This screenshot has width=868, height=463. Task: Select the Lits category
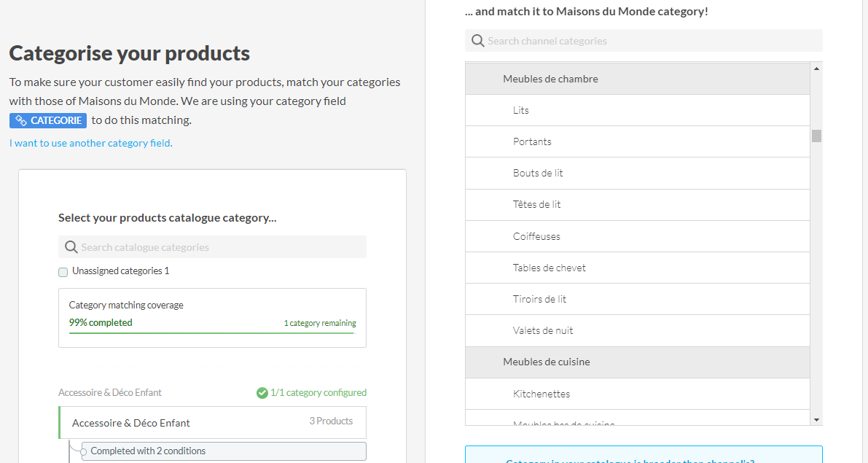[521, 111]
